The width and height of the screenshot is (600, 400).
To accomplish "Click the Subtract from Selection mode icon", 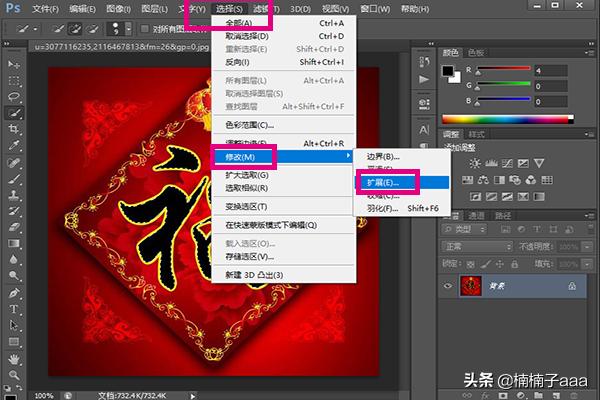I will click(92, 29).
